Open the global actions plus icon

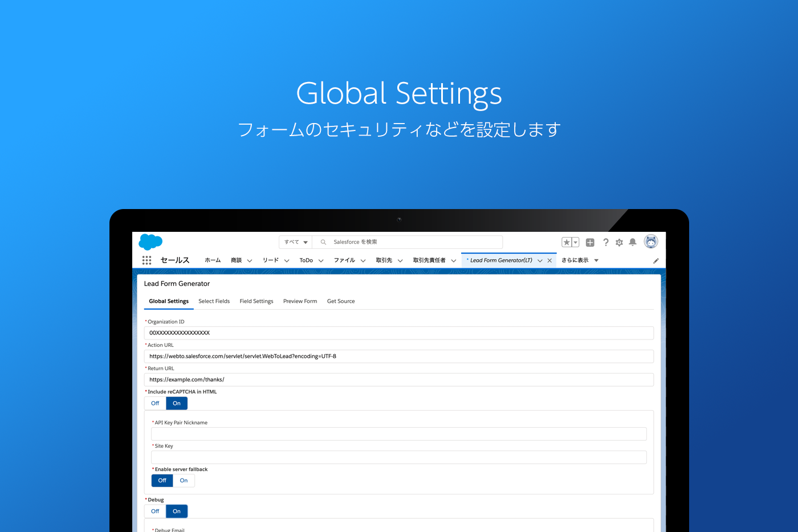(590, 243)
